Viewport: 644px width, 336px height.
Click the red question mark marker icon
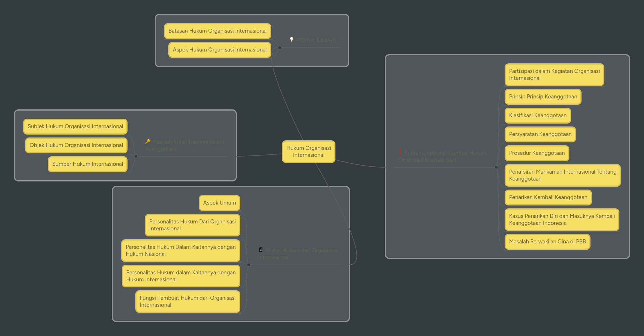point(400,153)
